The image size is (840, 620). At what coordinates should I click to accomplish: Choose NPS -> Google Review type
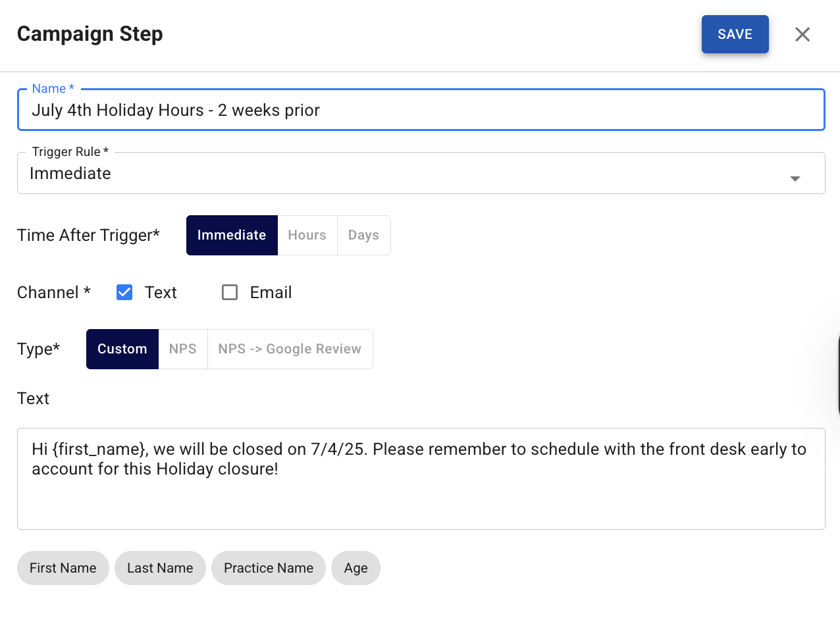pyautogui.click(x=290, y=349)
